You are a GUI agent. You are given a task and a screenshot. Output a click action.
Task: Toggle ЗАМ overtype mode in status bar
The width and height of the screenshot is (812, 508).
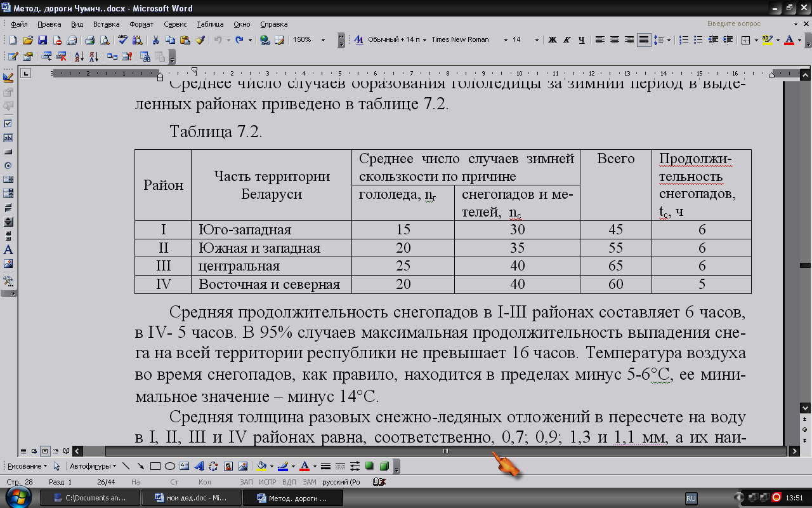(309, 483)
